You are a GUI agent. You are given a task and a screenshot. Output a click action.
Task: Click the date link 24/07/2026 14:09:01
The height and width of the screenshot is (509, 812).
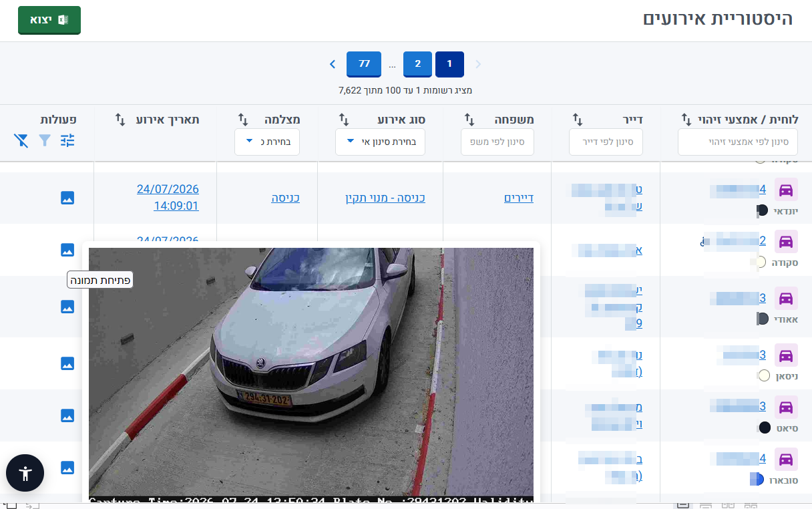coord(168,198)
